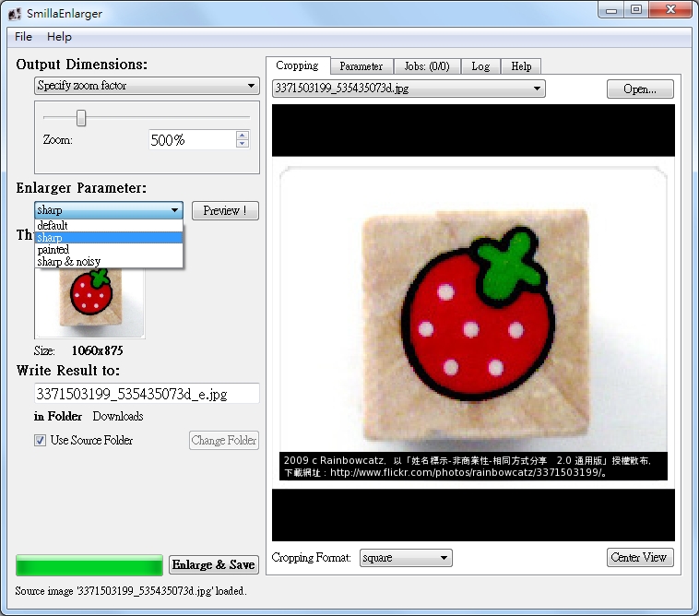
Task: Maximize the SmillaEnlarger window
Action: [x=636, y=10]
